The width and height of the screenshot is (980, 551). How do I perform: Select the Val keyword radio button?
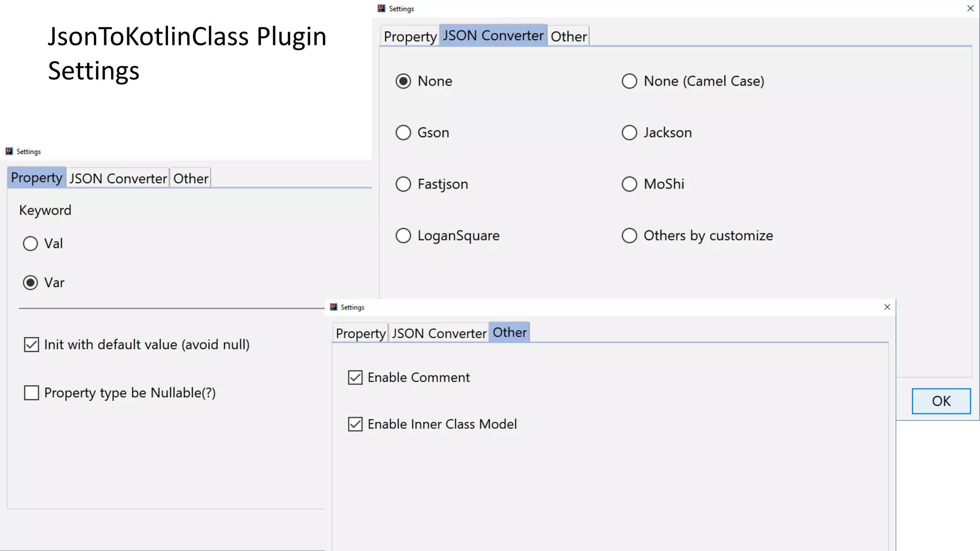[31, 243]
